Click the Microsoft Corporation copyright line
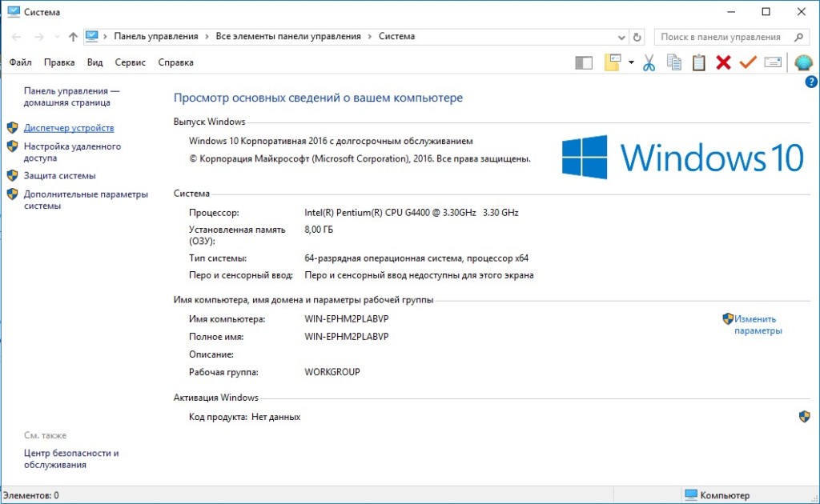 pos(360,158)
